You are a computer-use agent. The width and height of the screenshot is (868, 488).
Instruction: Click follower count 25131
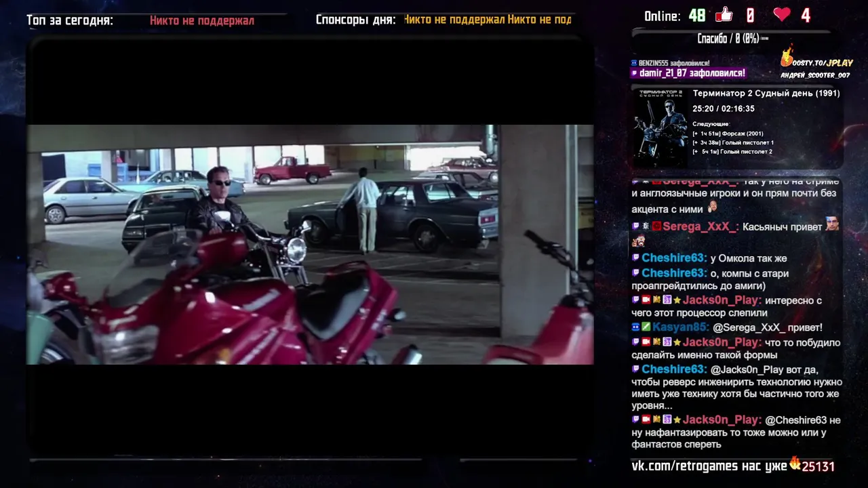pyautogui.click(x=818, y=466)
